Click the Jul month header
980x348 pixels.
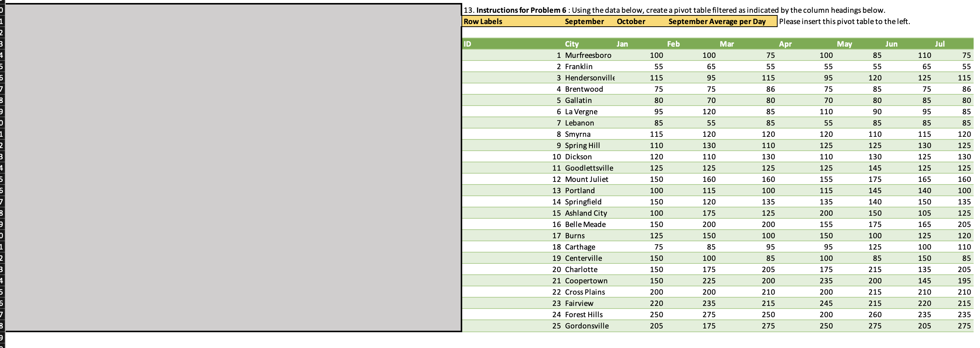tap(940, 44)
